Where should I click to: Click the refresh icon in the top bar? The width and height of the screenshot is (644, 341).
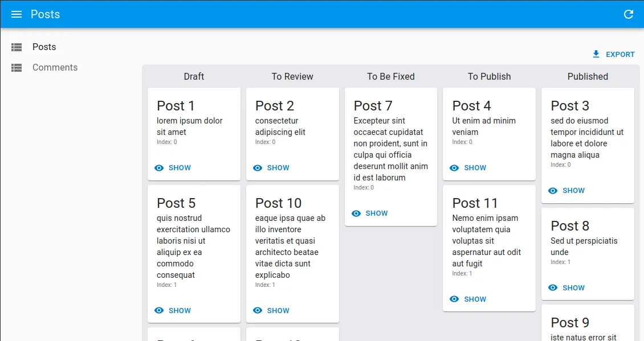[x=629, y=14]
